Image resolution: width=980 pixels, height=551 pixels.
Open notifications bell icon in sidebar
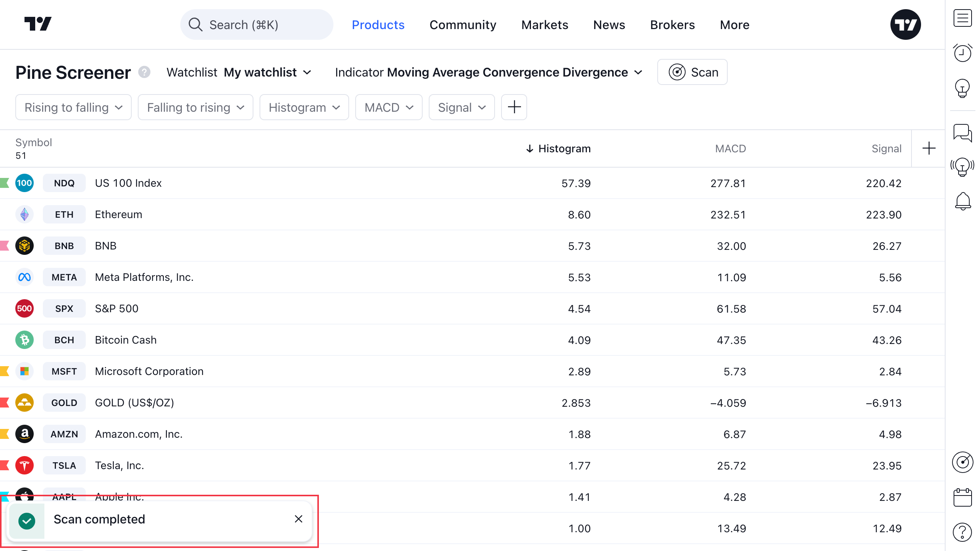(x=962, y=201)
